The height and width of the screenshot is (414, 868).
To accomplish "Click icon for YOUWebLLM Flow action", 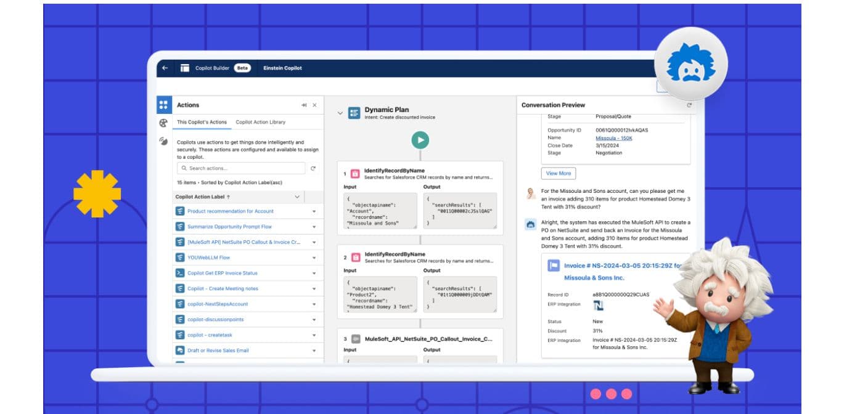I will tap(180, 258).
